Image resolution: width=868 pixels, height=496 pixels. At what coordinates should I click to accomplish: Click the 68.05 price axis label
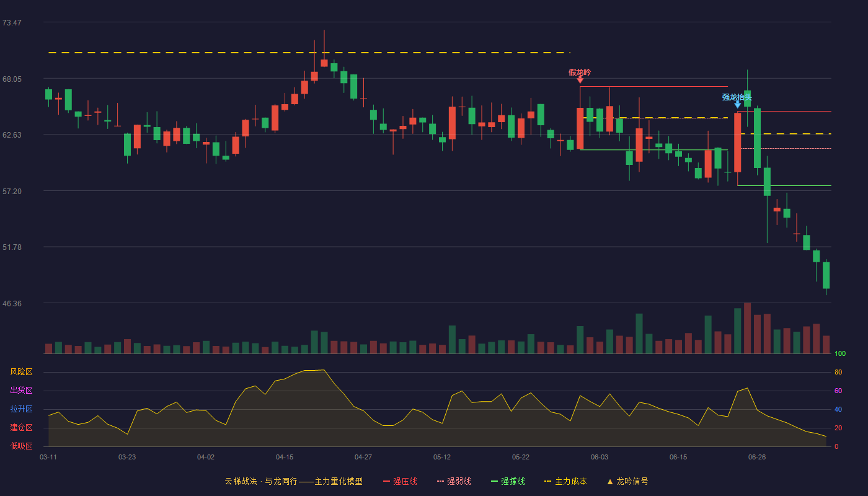point(12,79)
